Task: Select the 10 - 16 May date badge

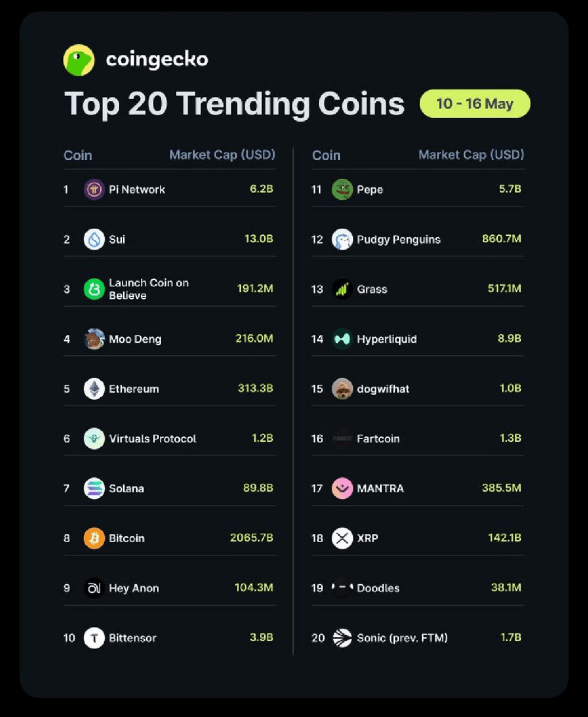Action: (x=475, y=104)
